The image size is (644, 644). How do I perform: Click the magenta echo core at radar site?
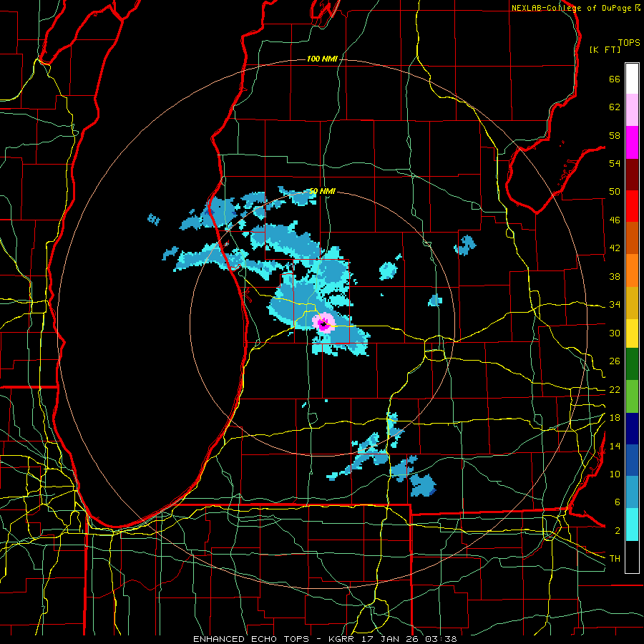pos(324,324)
